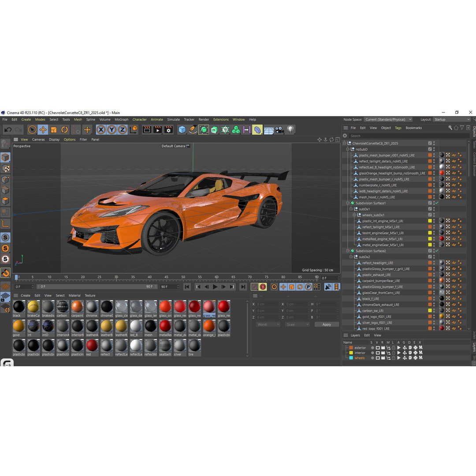Image resolution: width=476 pixels, height=476 pixels.
Task: Toggle Enable Snap magnet icon
Action: 5,273
